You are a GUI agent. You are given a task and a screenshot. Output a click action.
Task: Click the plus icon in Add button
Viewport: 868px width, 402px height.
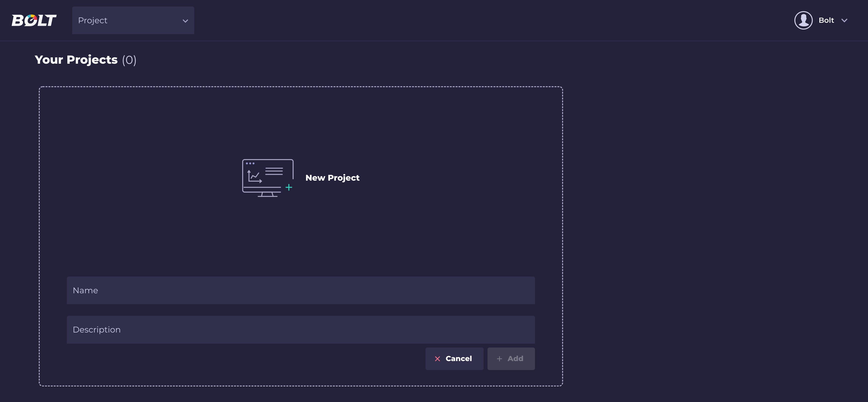click(499, 359)
